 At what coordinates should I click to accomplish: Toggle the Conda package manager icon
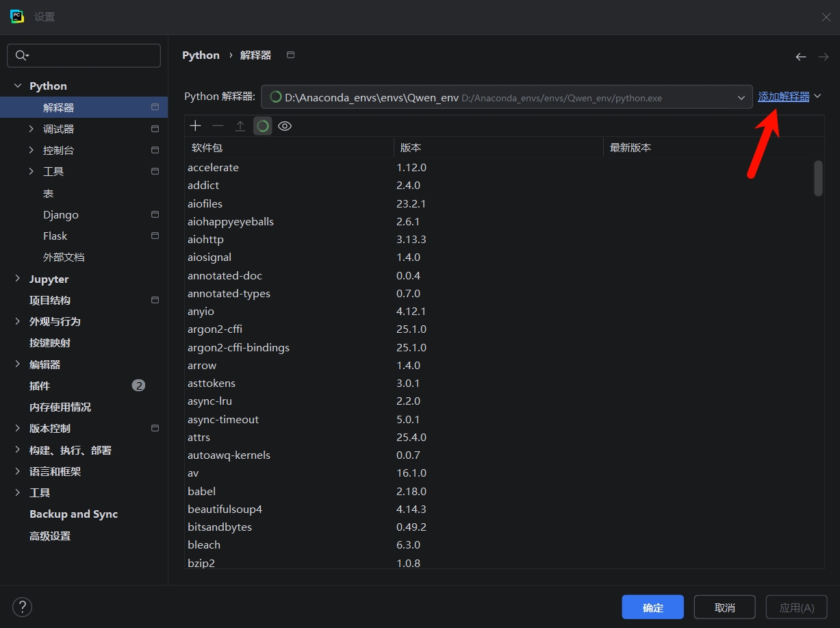263,126
